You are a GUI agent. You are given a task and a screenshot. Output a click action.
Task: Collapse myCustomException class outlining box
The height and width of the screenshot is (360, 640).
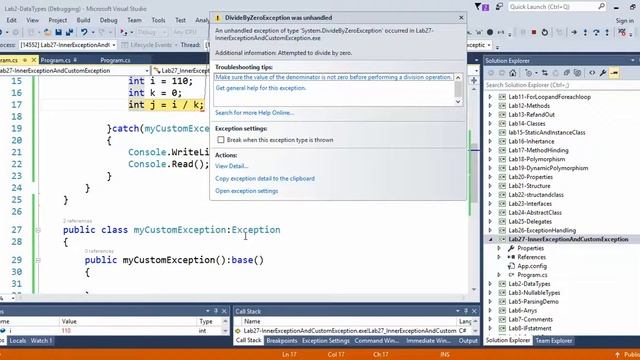38,230
